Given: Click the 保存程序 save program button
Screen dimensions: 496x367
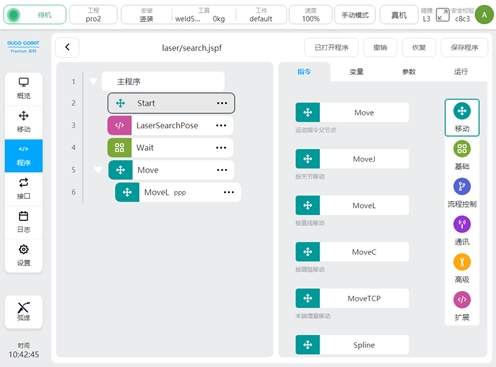Looking at the screenshot, I should click(x=464, y=48).
